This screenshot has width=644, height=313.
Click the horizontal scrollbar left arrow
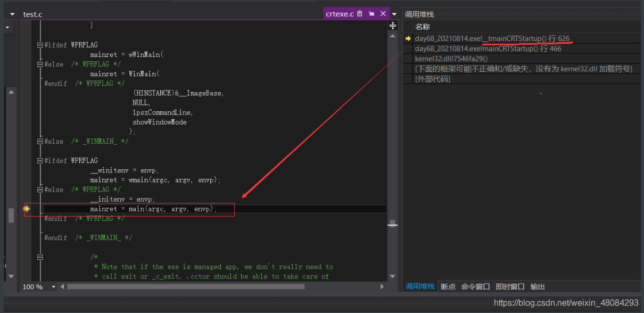(x=62, y=287)
